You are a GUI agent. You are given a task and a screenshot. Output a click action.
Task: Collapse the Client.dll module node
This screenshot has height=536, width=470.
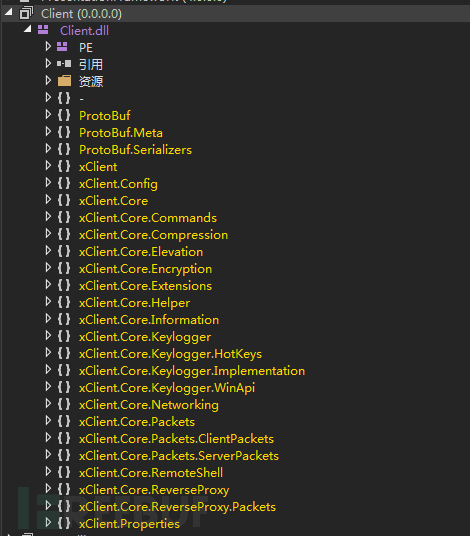[x=28, y=29]
